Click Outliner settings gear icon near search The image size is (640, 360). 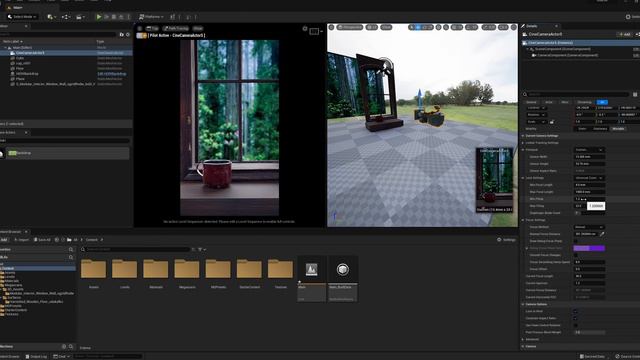pos(128,35)
